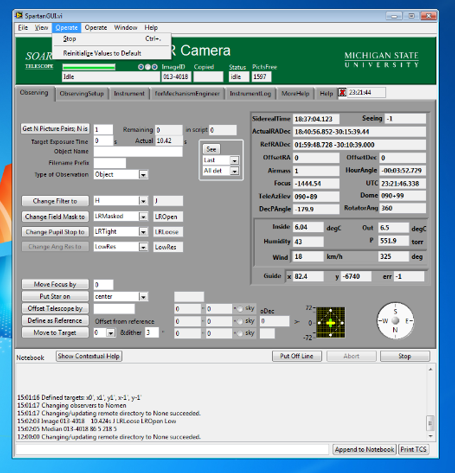Image resolution: width=455 pixels, height=473 pixels.
Task: Open the Last dropdown under See
Action: [234, 161]
